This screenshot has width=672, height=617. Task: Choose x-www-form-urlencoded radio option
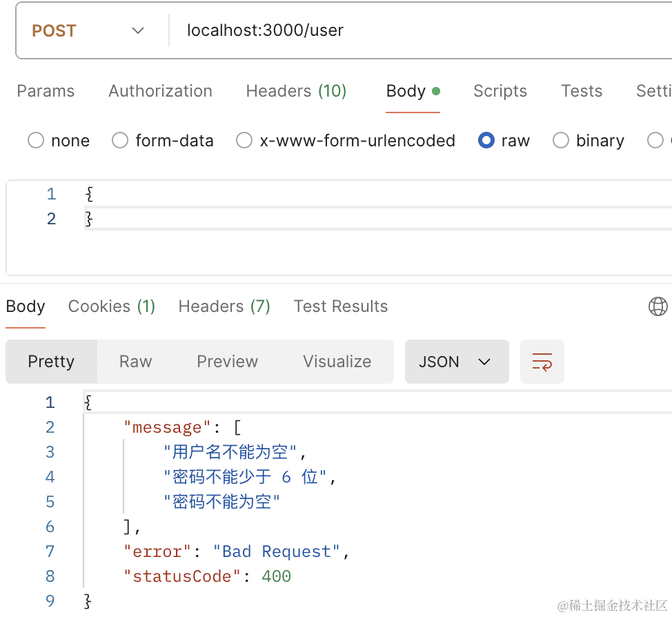point(244,141)
